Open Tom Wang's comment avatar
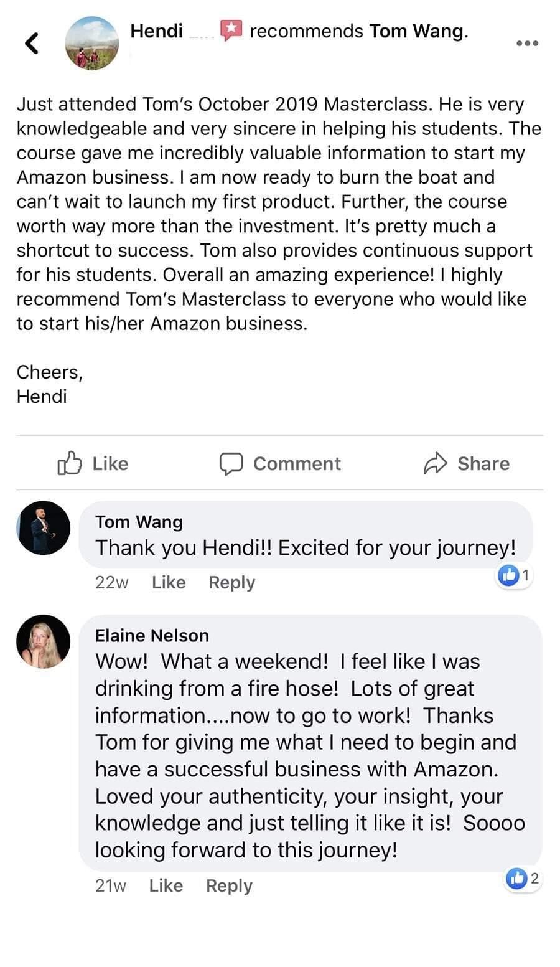Image resolution: width=560 pixels, height=967 pixels. (43, 528)
